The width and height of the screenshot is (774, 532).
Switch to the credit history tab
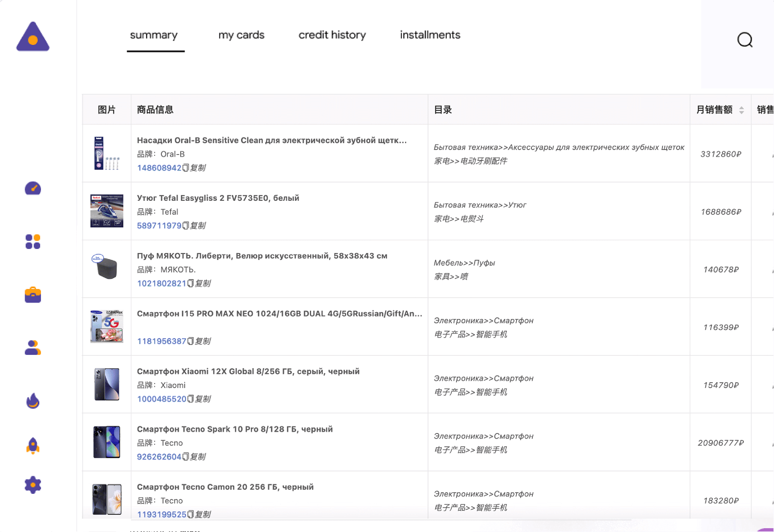[332, 35]
